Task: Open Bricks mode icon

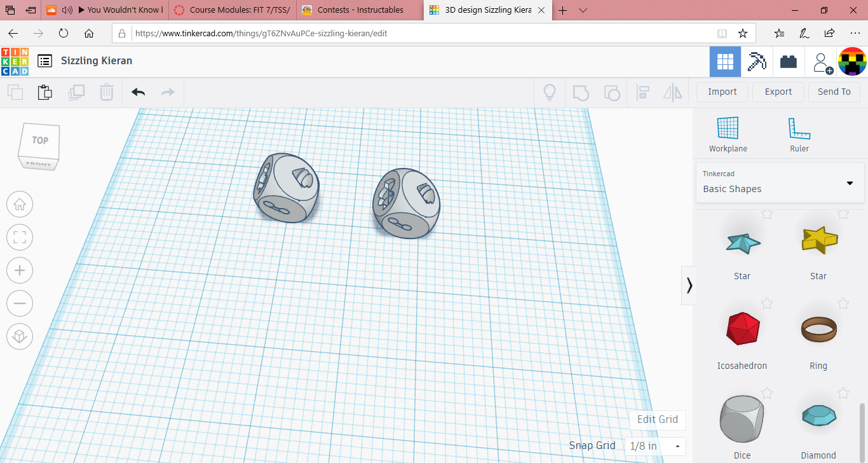Action: click(789, 62)
